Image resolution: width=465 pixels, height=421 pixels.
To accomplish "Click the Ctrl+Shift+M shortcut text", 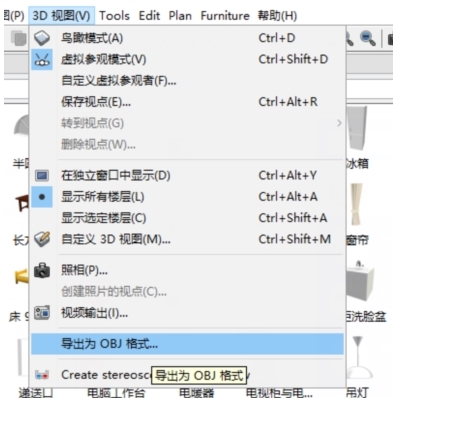I will point(295,239).
